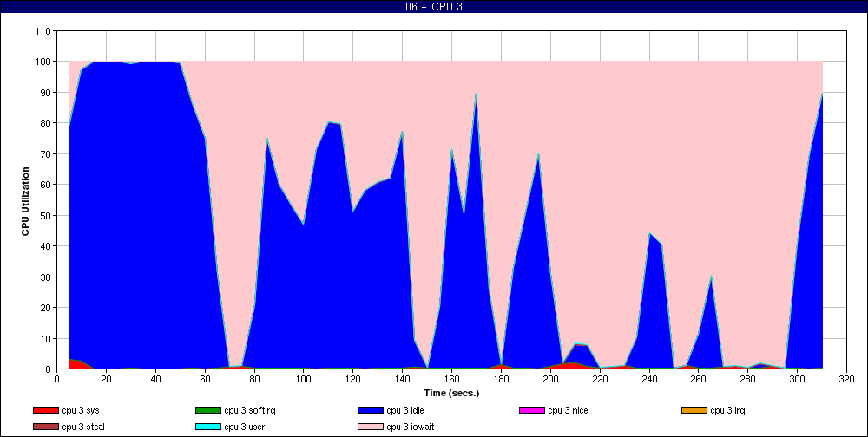Select the 'cpu 3 irq' legend label

[x=728, y=410]
